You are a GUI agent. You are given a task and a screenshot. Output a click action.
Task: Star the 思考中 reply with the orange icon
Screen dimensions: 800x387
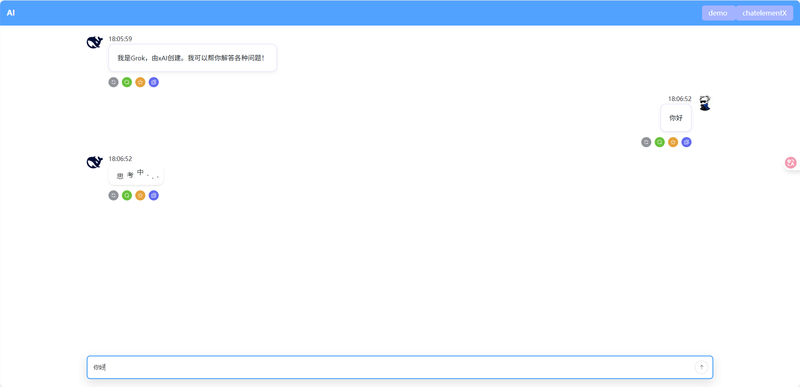[x=140, y=195]
